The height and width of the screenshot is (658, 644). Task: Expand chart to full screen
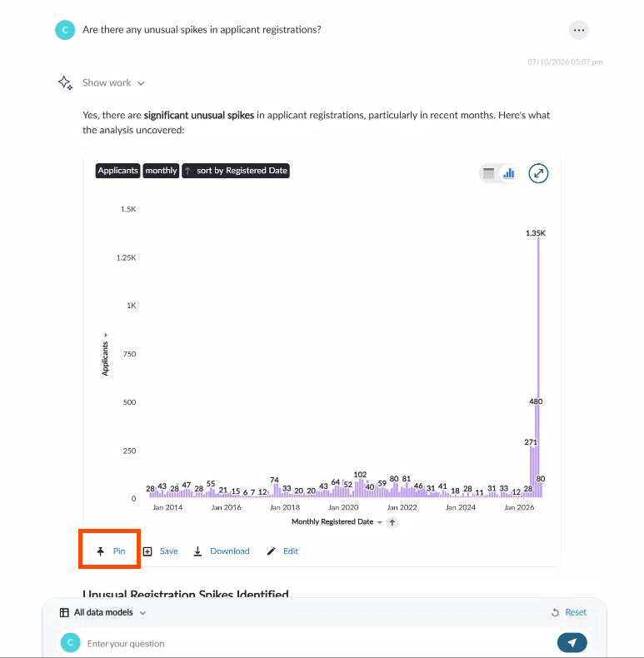(538, 173)
